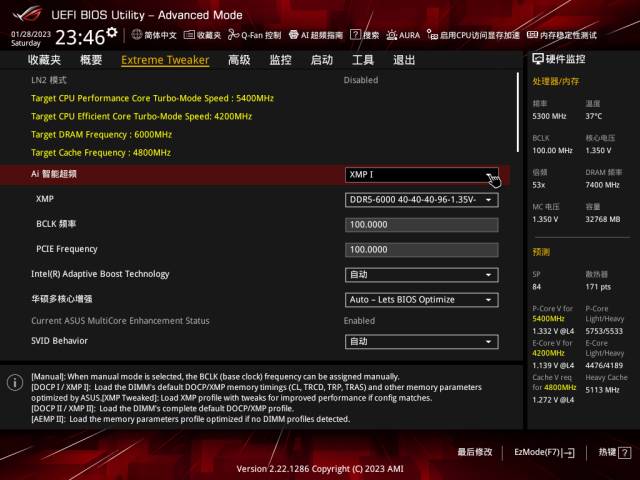
Task: Open the 工具 tools tab
Action: (x=363, y=60)
